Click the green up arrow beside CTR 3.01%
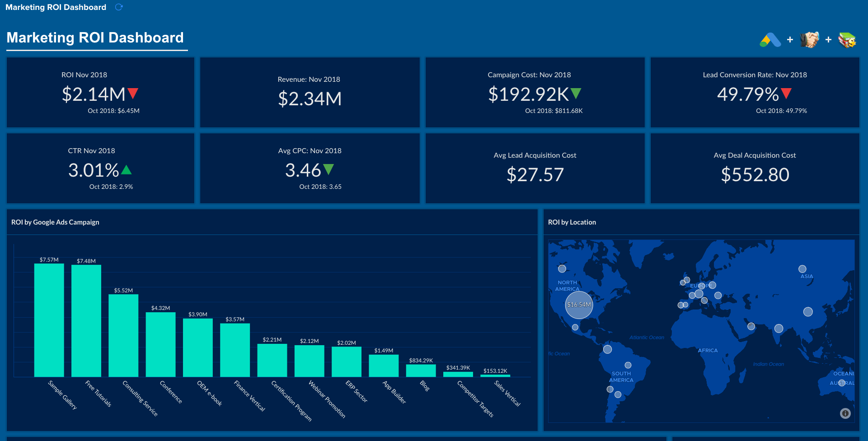 pos(127,170)
